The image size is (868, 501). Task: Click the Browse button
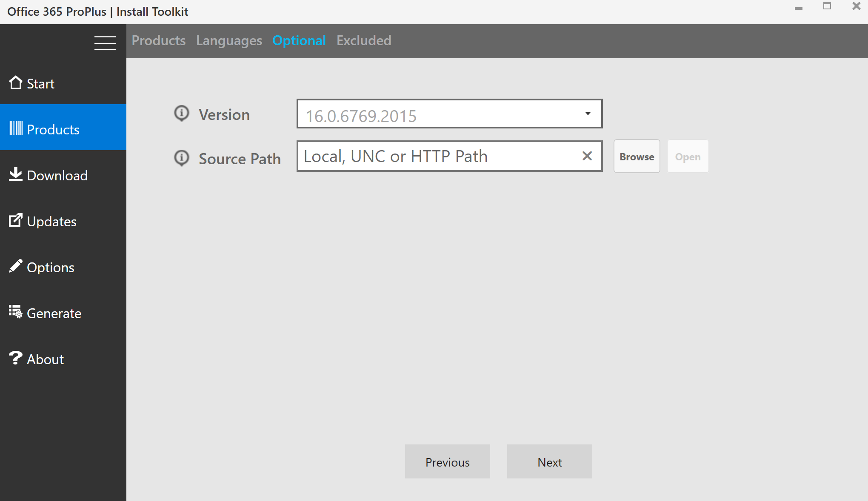pyautogui.click(x=637, y=157)
